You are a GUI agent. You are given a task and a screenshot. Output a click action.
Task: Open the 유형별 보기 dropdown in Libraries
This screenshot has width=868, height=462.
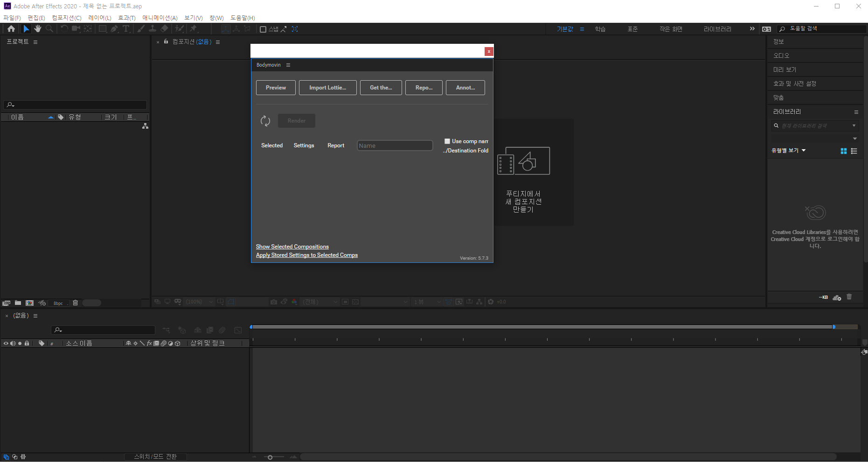click(789, 151)
